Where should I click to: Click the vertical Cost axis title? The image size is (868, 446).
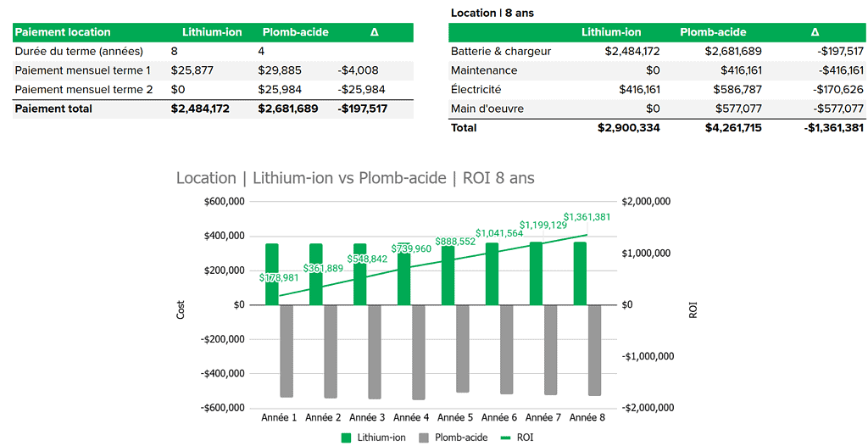point(181,310)
